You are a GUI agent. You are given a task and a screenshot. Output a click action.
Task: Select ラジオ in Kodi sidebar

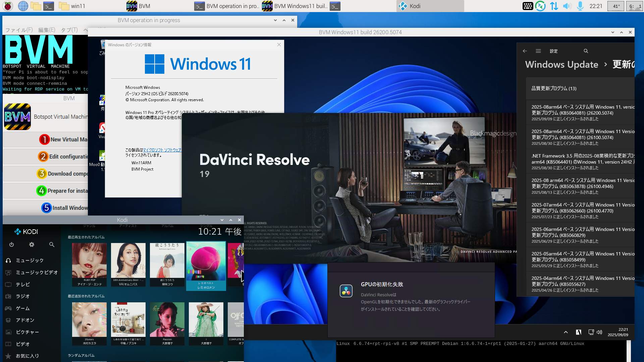coord(32,296)
